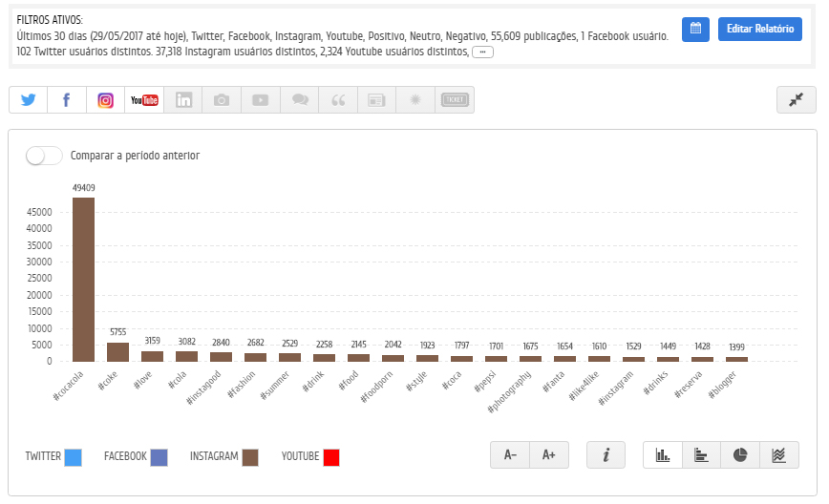The height and width of the screenshot is (504, 829).
Task: Select the Facebook network filter icon
Action: pos(67,100)
